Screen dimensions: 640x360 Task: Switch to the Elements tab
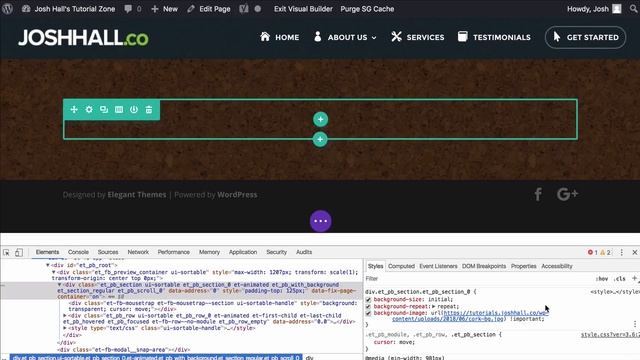point(47,252)
